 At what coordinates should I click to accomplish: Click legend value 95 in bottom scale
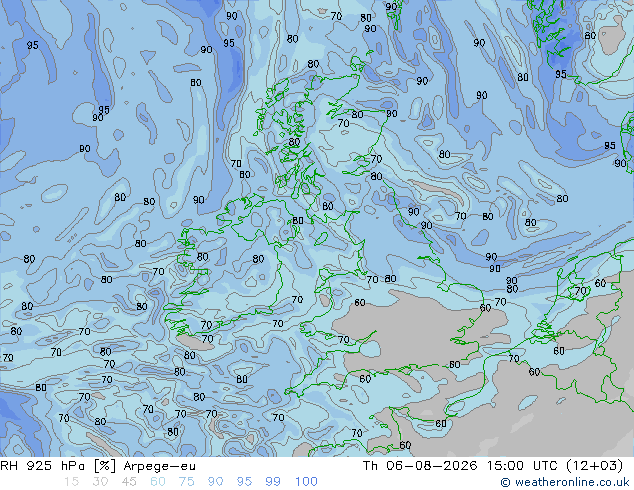244,482
